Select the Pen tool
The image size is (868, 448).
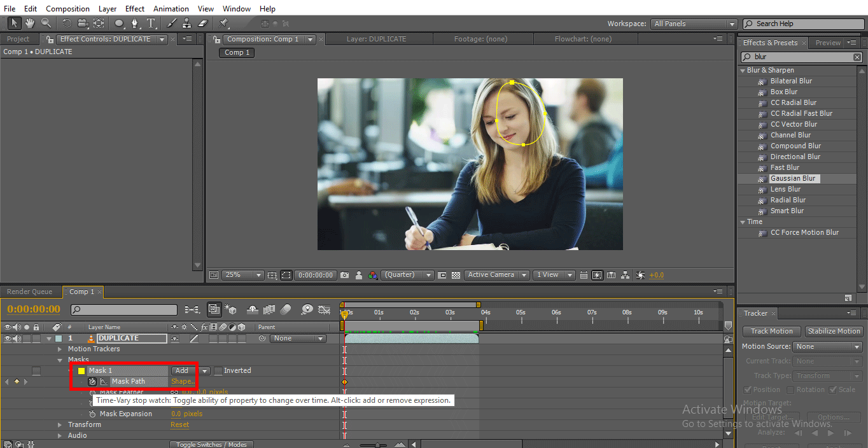coord(134,23)
